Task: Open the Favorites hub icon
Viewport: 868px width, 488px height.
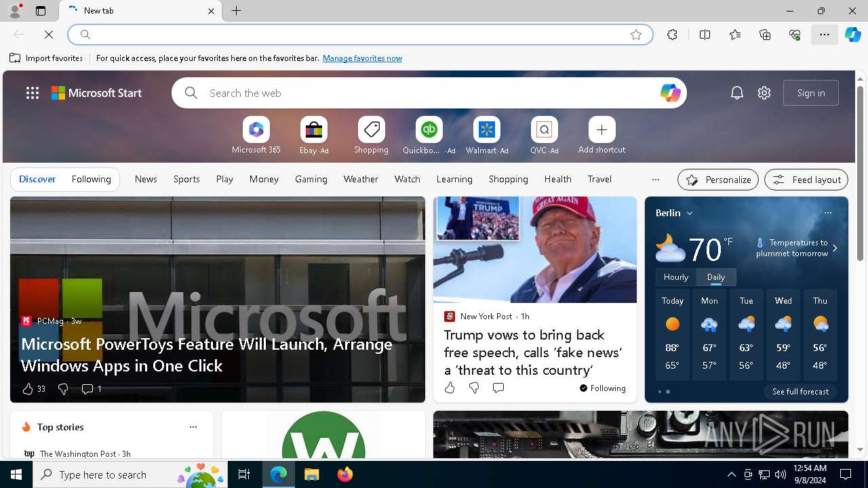Action: tap(735, 35)
